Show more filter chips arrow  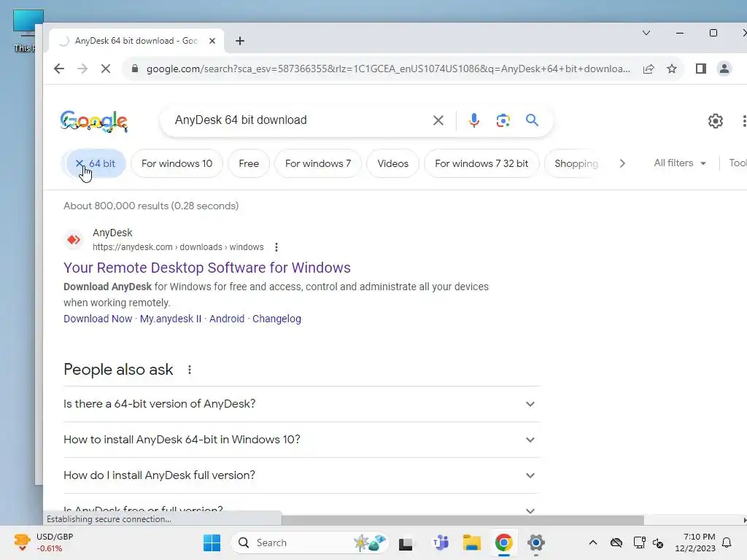pyautogui.click(x=622, y=163)
